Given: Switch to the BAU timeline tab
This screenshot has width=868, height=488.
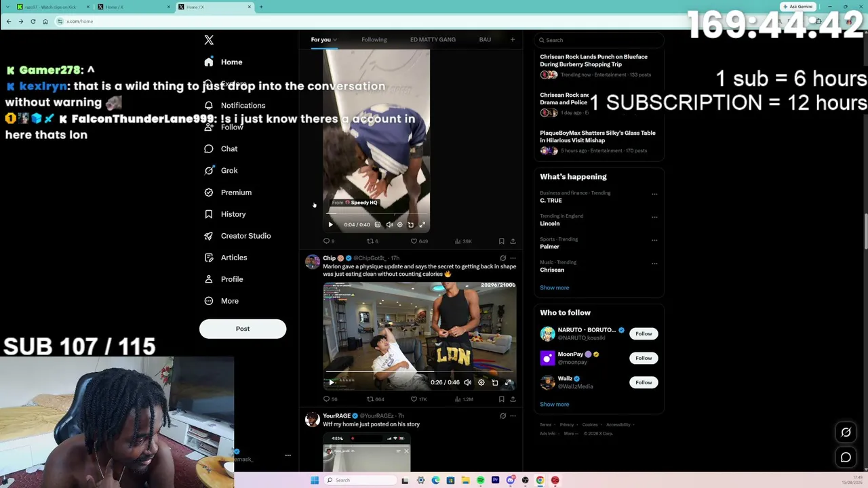Looking at the screenshot, I should click(485, 39).
